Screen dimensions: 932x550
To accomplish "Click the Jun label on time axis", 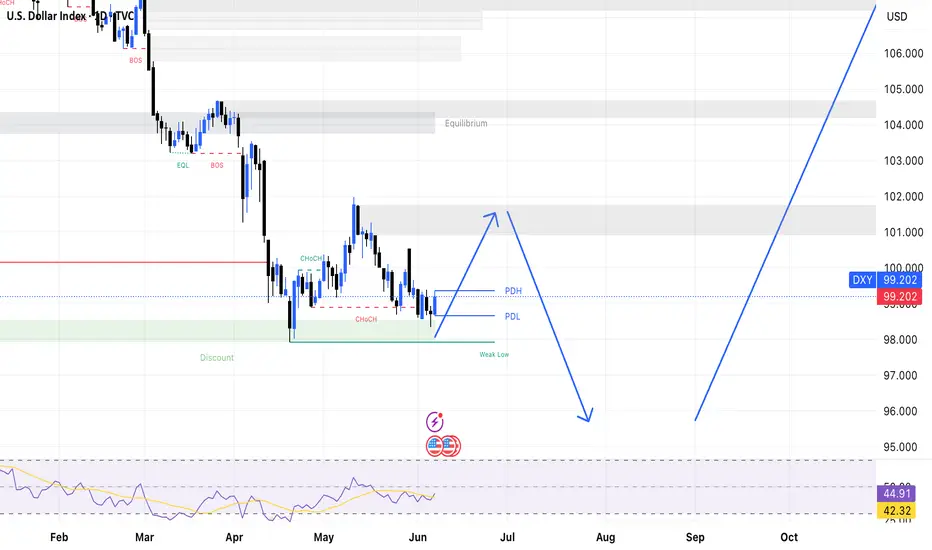I will 418,537.
